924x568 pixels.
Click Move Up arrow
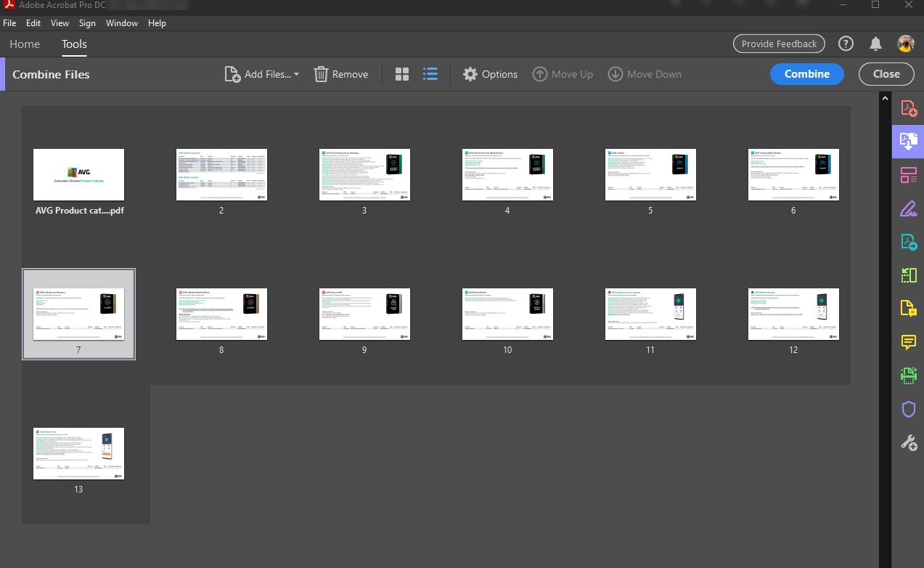[x=539, y=74]
